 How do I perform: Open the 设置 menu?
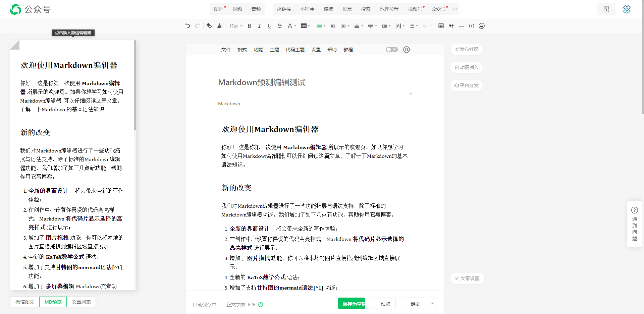(316, 50)
